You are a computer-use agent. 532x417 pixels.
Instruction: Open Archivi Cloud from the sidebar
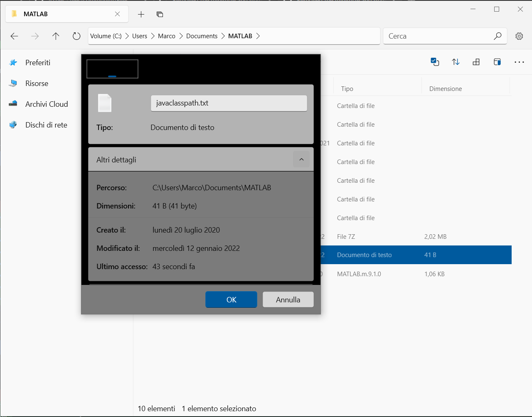point(47,104)
